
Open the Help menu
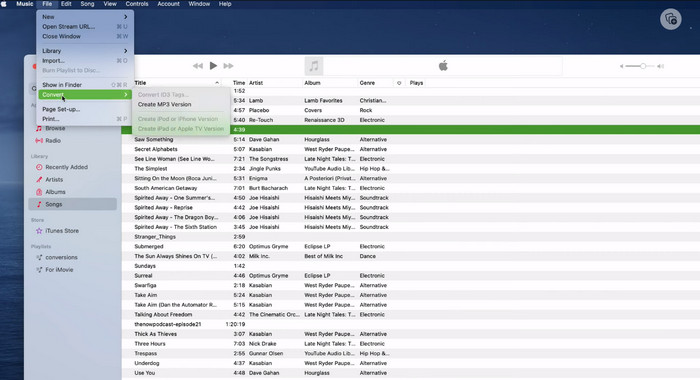225,4
